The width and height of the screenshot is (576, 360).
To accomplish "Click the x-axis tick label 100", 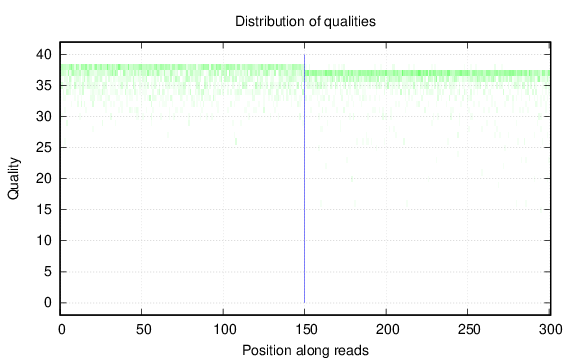I will coord(225,330).
